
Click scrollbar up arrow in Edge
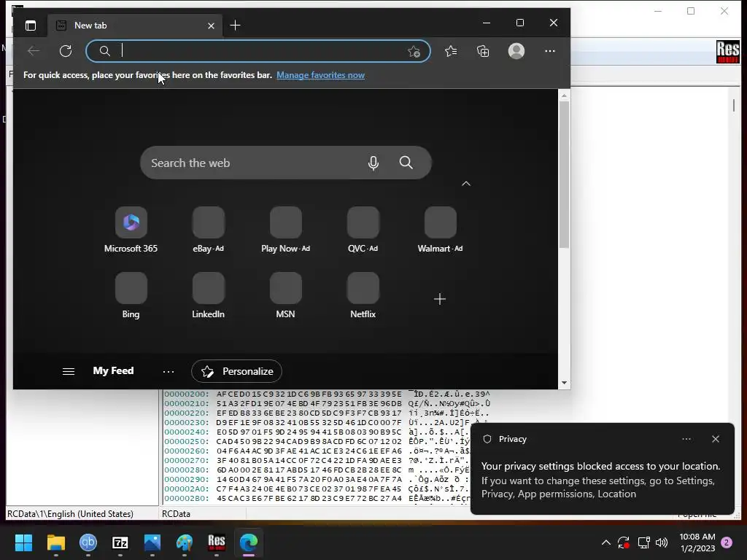[x=564, y=96]
